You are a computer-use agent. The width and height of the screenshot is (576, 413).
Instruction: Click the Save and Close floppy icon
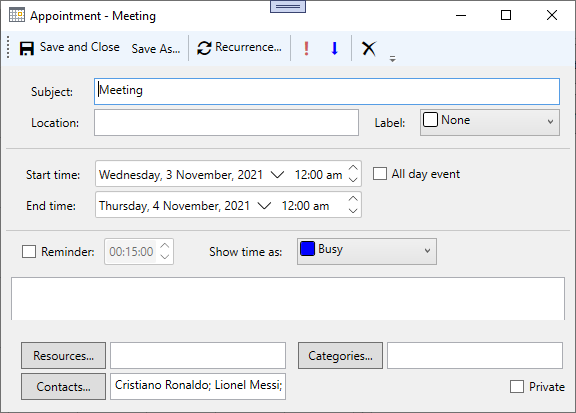pos(27,48)
